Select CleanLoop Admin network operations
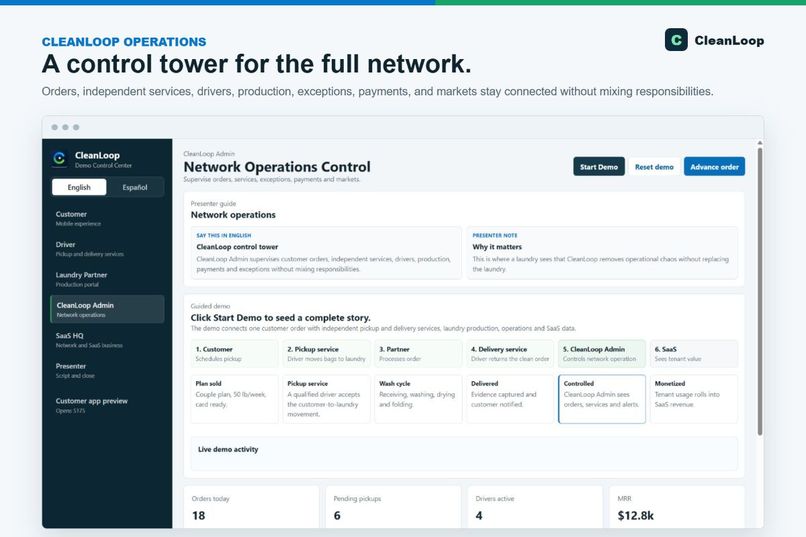The image size is (806, 537). pyautogui.click(x=107, y=309)
